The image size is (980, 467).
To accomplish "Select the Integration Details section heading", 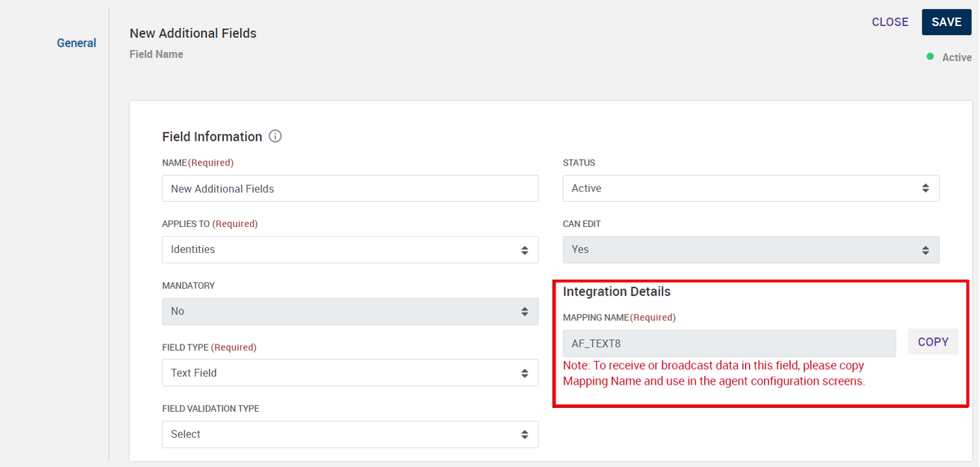I will coord(617,291).
